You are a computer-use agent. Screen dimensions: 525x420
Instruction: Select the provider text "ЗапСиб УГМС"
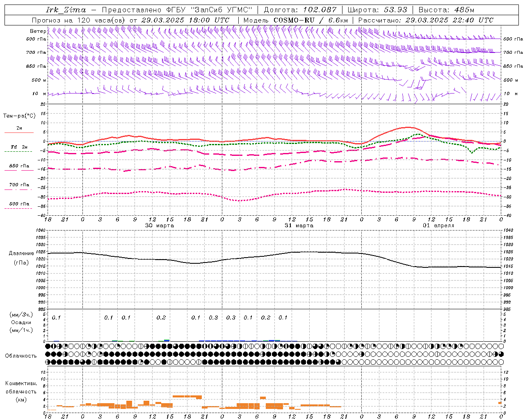221,10
